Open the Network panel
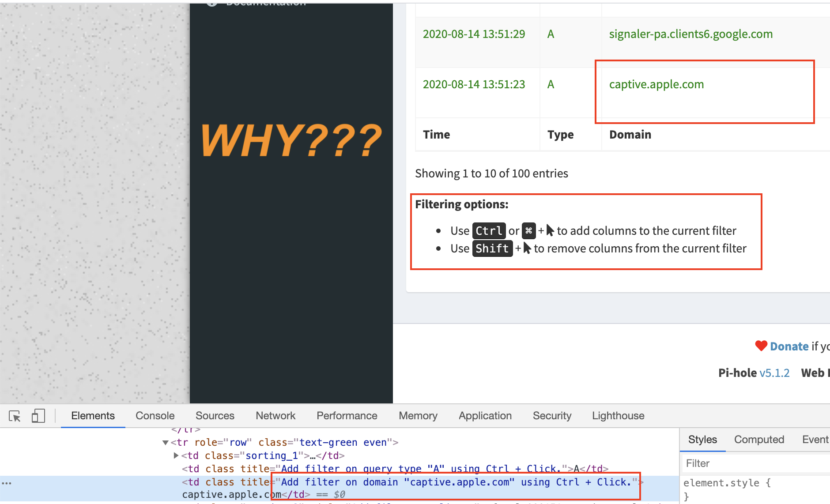The height and width of the screenshot is (504, 830). pyautogui.click(x=275, y=416)
